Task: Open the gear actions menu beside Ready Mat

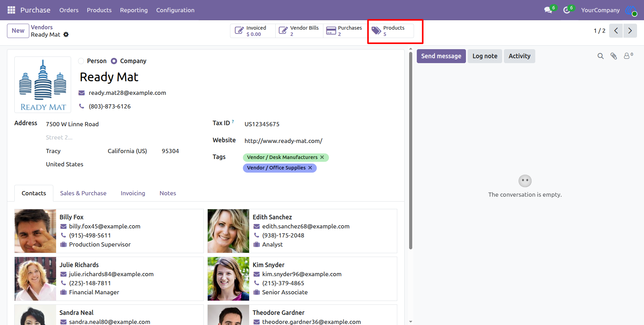Action: pos(66,35)
